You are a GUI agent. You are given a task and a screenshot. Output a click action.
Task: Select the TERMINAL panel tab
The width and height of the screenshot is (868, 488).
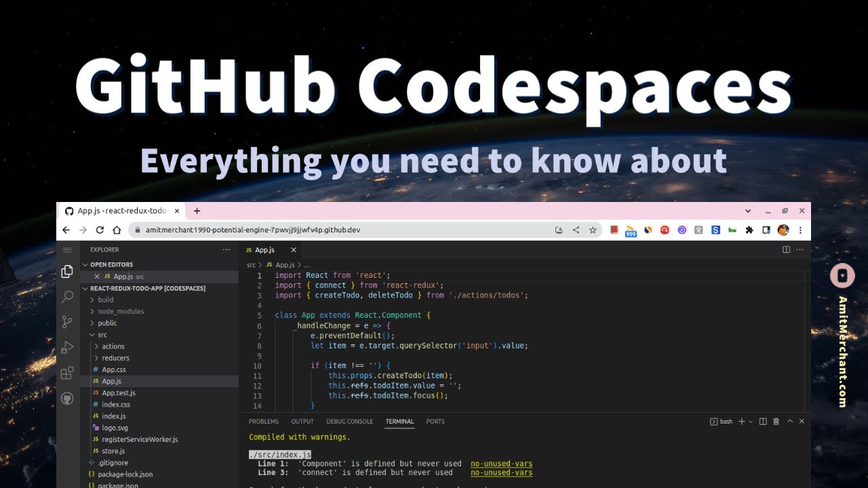point(399,422)
